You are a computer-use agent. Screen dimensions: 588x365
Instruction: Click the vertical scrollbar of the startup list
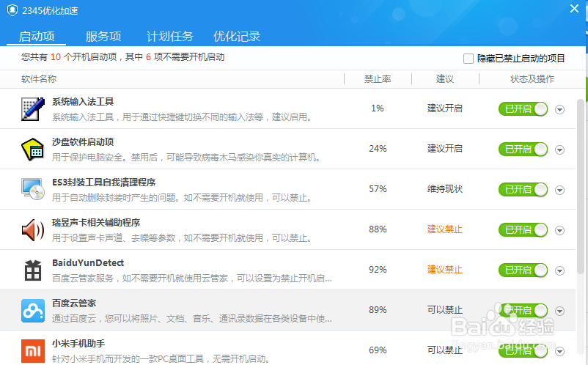point(580,187)
